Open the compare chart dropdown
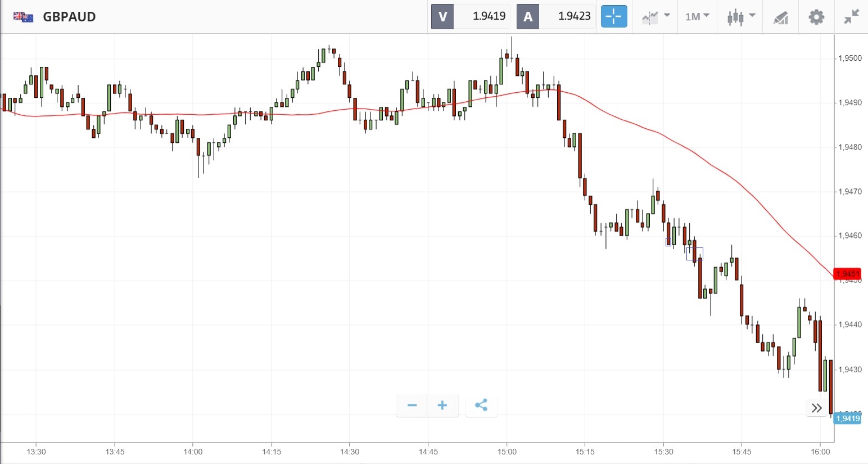The width and height of the screenshot is (868, 464). 655,17
